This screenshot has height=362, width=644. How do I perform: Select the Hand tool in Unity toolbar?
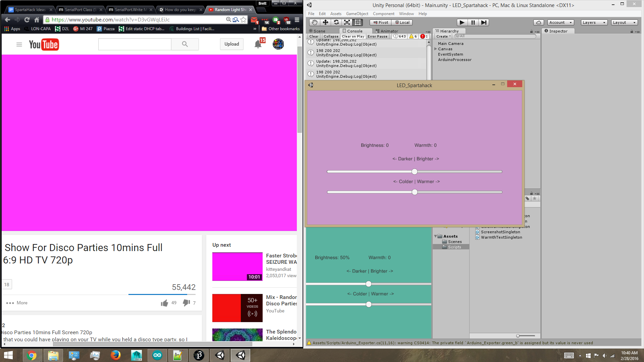(314, 22)
